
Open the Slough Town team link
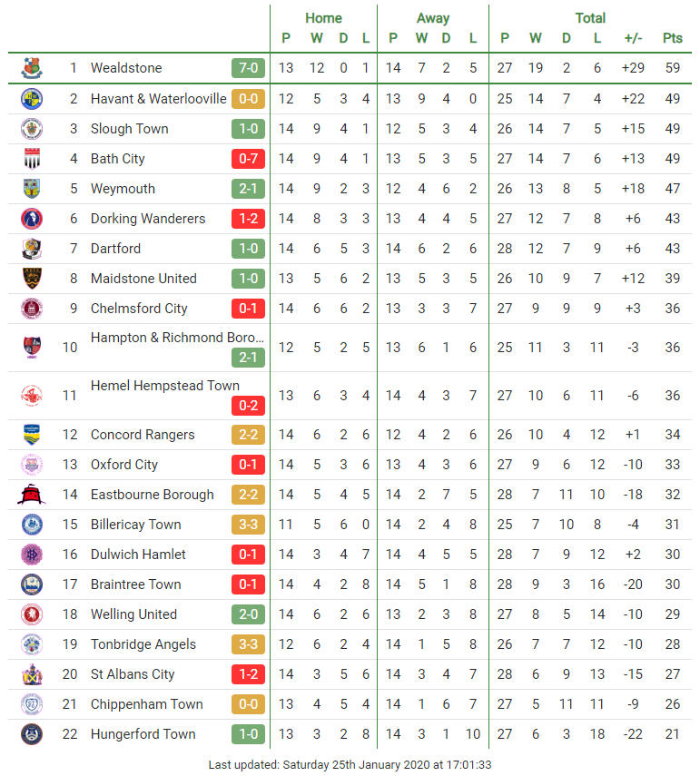click(129, 129)
